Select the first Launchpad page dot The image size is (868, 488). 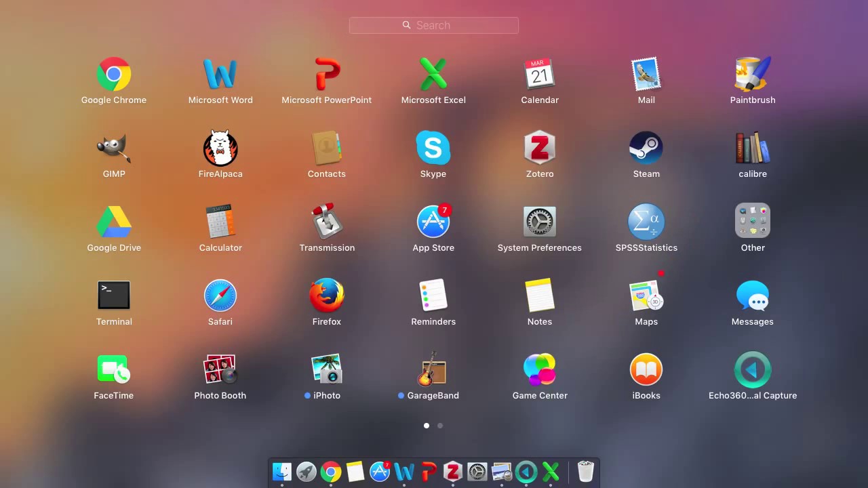pos(427,426)
